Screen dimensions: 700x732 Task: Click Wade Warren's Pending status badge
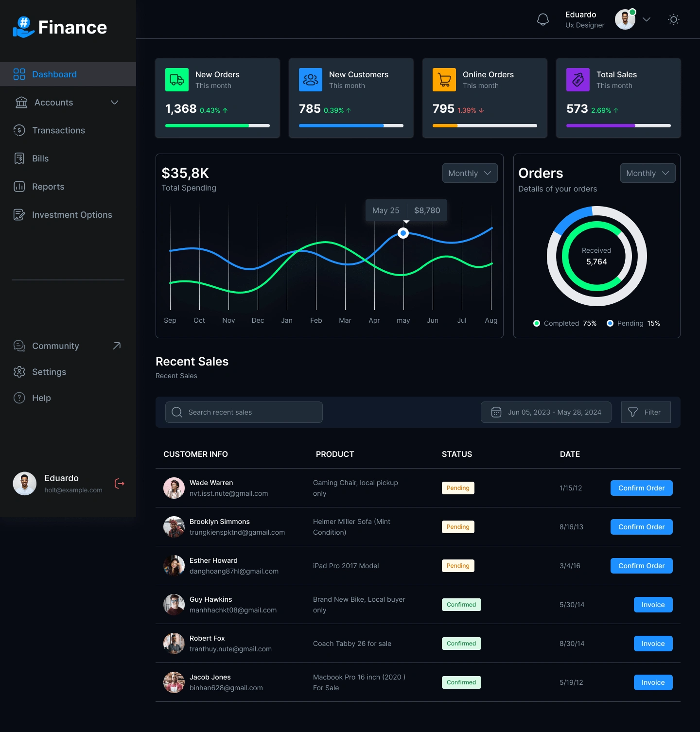pyautogui.click(x=458, y=488)
